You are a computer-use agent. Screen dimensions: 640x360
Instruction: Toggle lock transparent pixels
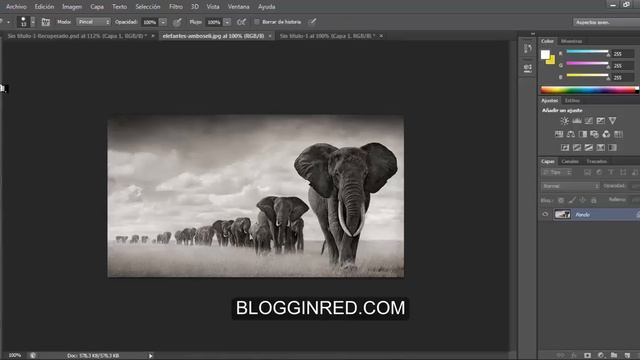[561, 200]
